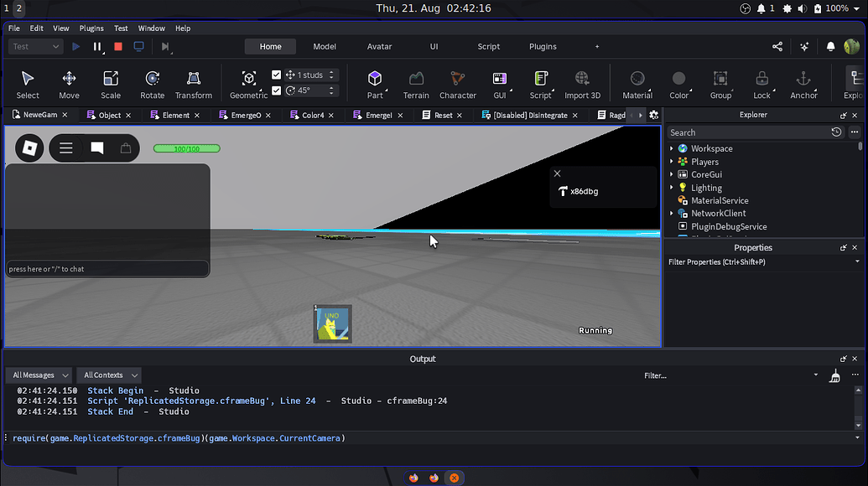Clear the Output window with broom icon

coord(834,376)
